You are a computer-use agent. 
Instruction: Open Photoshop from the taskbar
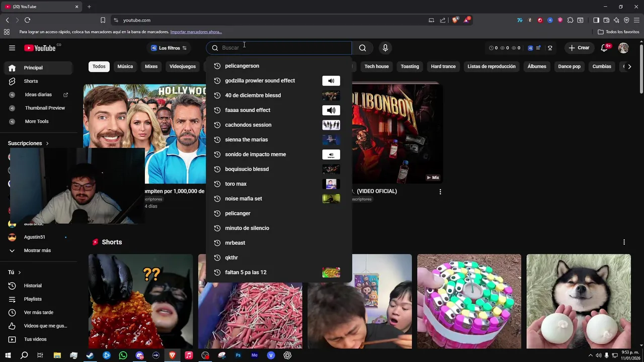[238, 355]
